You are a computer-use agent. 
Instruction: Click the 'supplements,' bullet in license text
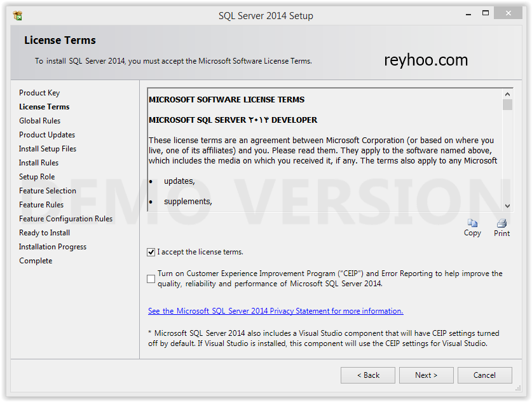pyautogui.click(x=188, y=202)
